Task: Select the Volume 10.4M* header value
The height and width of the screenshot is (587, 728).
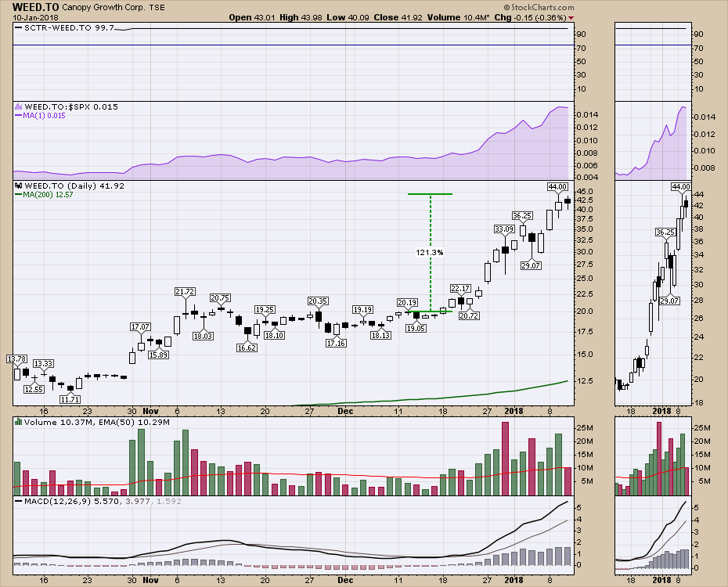Action: [x=458, y=18]
